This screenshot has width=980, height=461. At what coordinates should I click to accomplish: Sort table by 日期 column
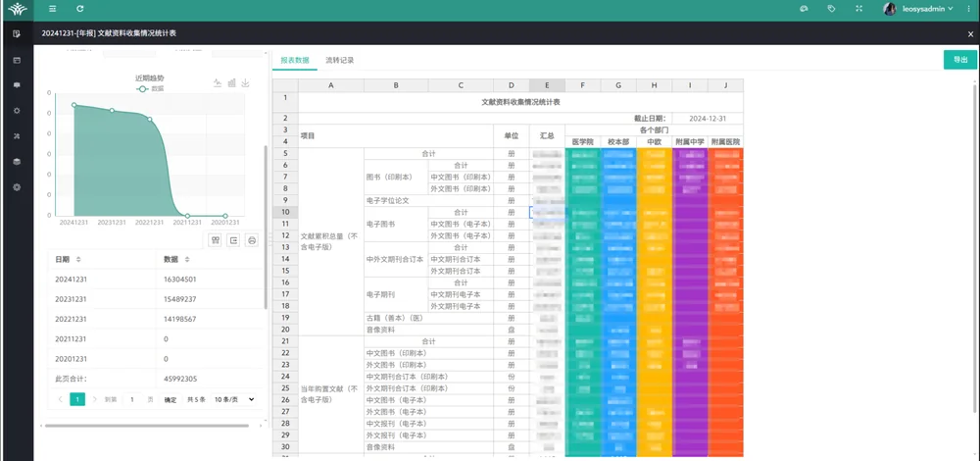pyautogui.click(x=78, y=259)
